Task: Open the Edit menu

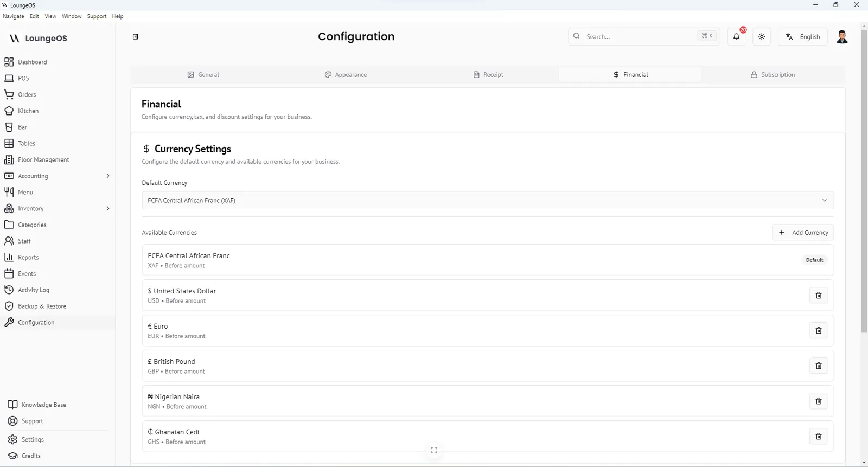Action: (x=35, y=16)
